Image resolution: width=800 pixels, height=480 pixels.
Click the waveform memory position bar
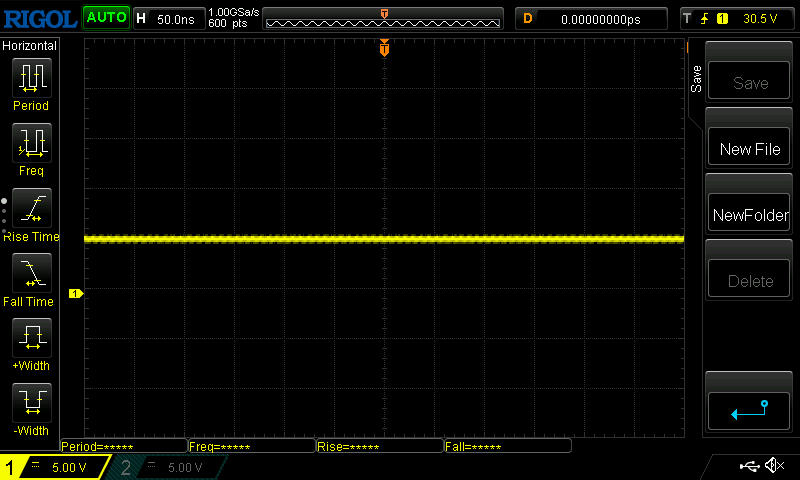384,18
